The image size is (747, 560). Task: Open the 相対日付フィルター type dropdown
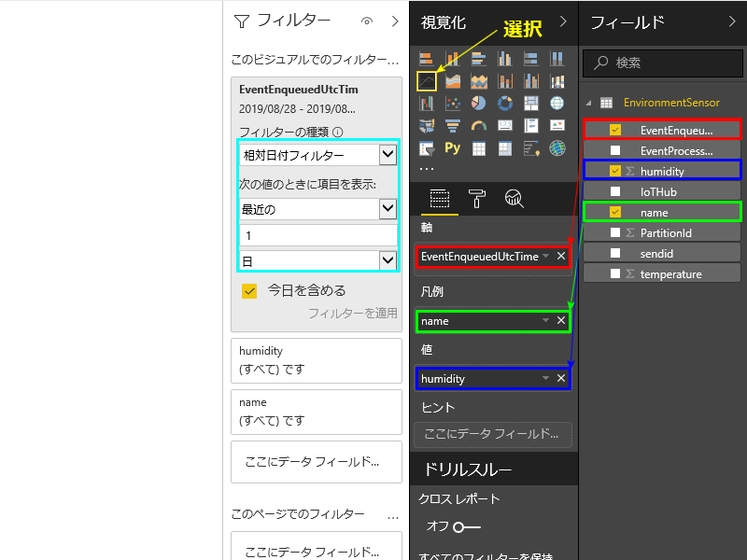click(388, 155)
